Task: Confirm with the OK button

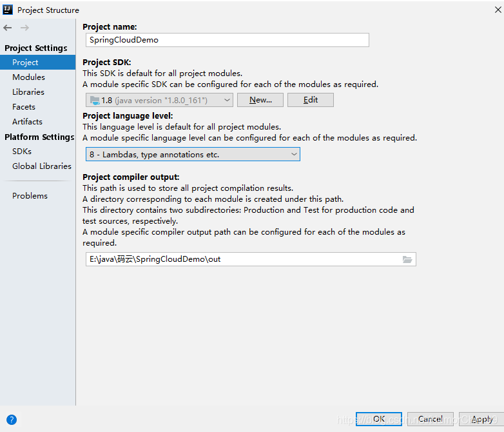Action: coord(378,419)
